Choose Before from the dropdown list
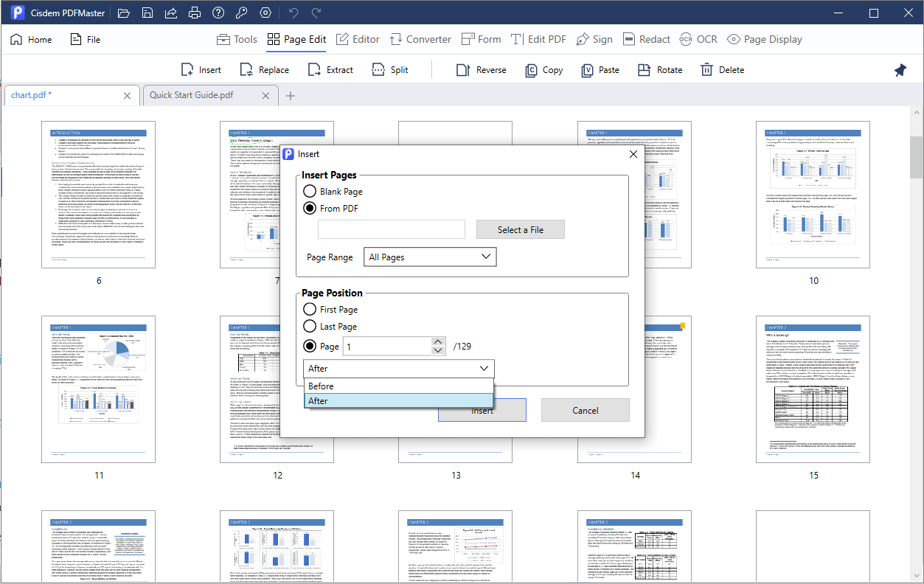Screen dimensions: 924x584 (398, 386)
